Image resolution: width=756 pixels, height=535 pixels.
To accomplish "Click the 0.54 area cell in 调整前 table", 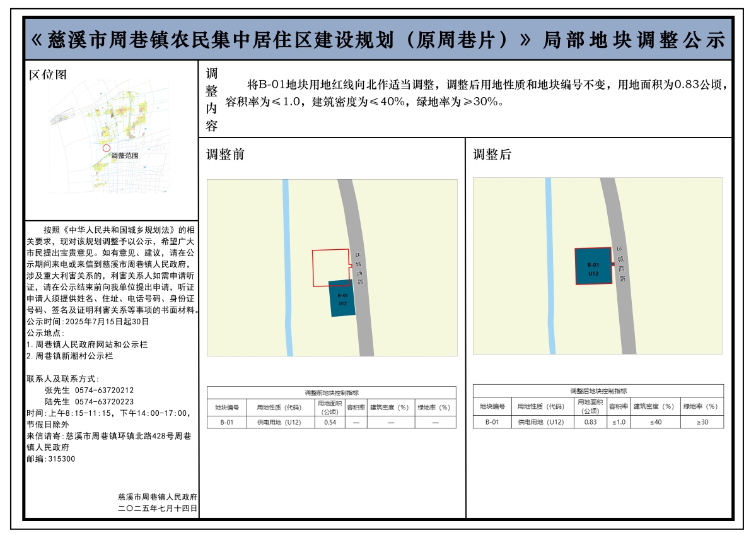I will point(329,423).
